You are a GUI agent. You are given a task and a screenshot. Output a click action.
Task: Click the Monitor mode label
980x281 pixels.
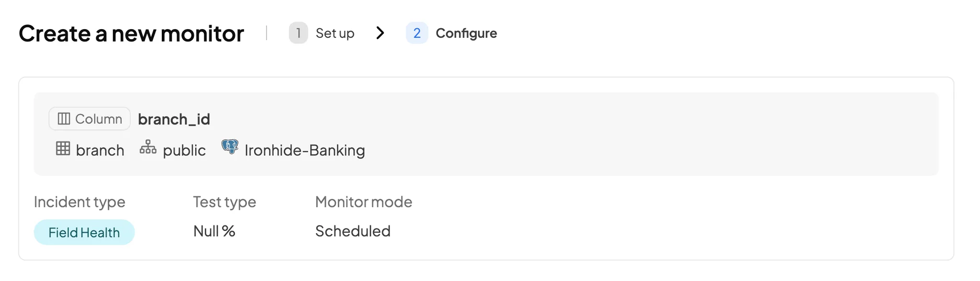363,202
